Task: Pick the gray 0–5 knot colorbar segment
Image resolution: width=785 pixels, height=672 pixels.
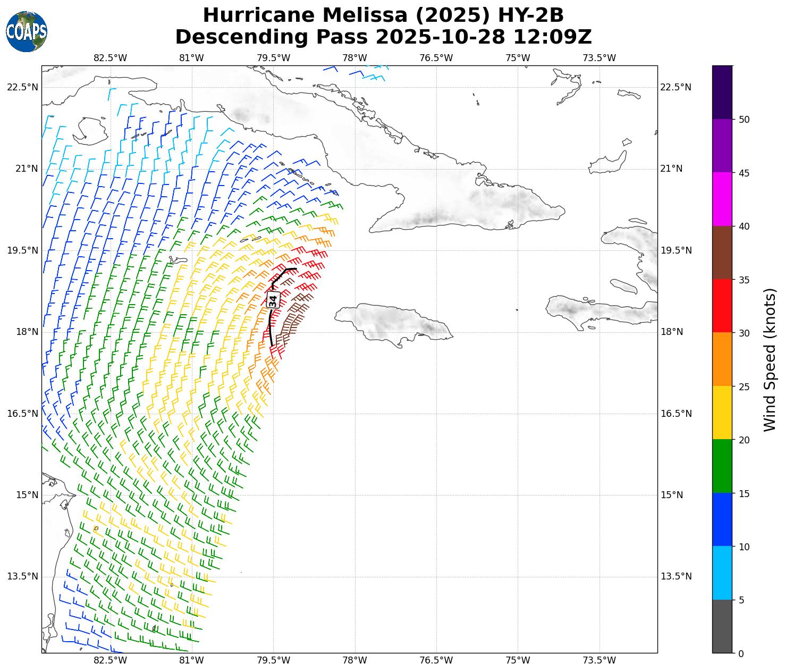Action: [722, 626]
